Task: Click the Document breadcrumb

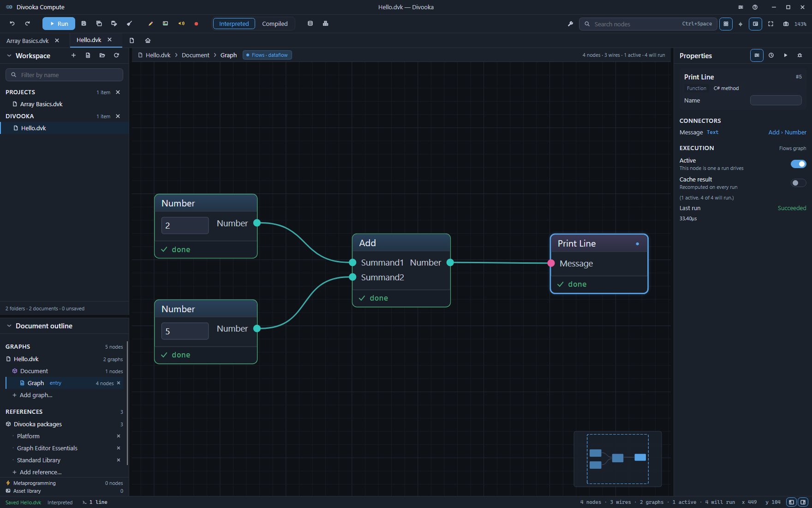Action: pyautogui.click(x=196, y=55)
